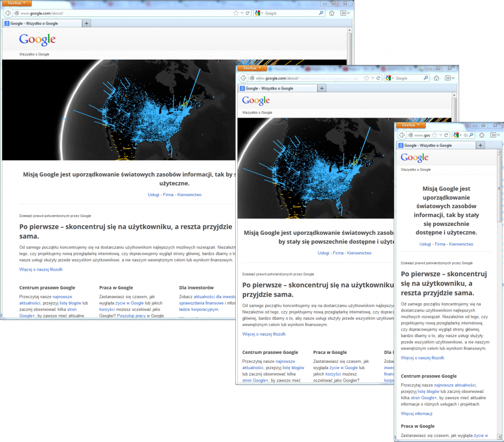Open 'Więcej o naszej filozofii' in the largest window
Viewport: 504px width, 442px height.
tap(41, 269)
